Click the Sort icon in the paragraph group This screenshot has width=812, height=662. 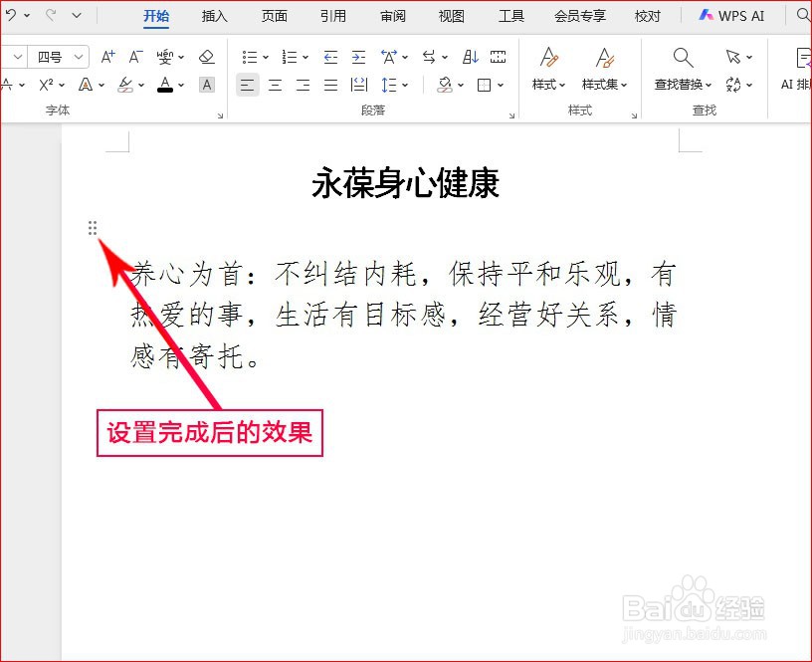[x=472, y=56]
